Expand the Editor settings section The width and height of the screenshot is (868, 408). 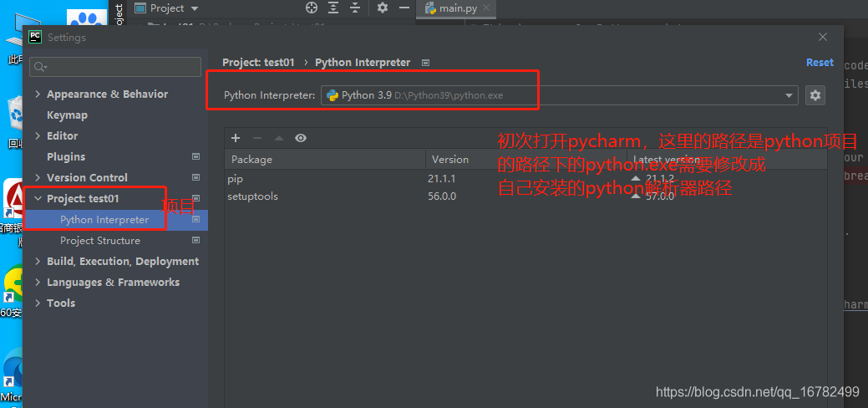38,135
